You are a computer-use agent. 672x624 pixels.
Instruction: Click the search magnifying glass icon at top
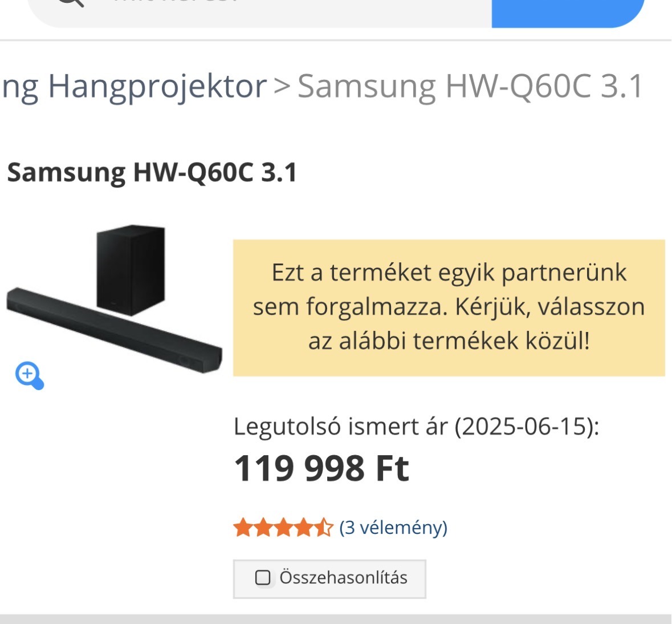[x=71, y=2]
